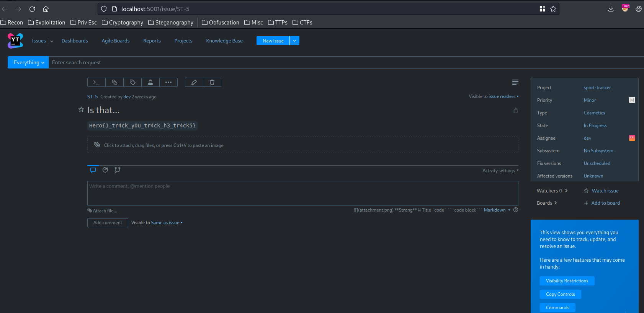644x313 pixels.
Task: Click the QR code icon in address bar
Action: [543, 9]
